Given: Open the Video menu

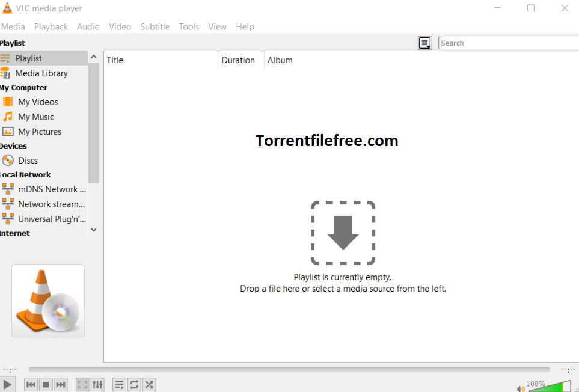Looking at the screenshot, I should [x=120, y=27].
